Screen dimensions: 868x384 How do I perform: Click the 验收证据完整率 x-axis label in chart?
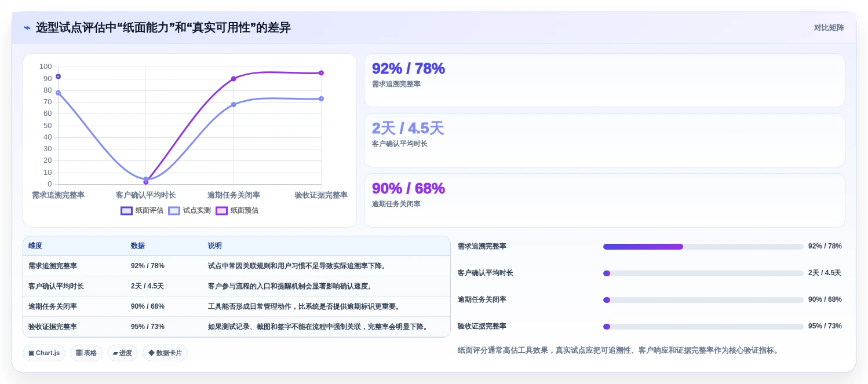[x=321, y=195]
